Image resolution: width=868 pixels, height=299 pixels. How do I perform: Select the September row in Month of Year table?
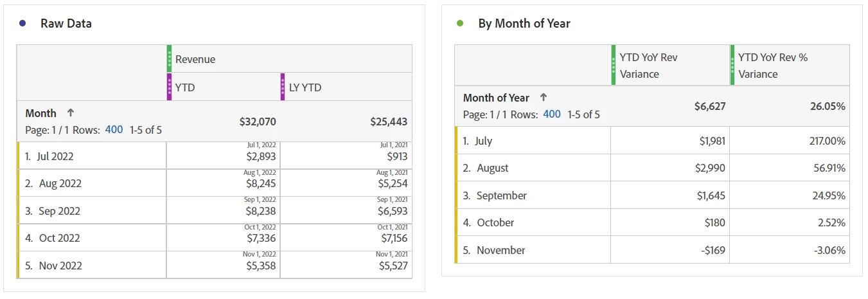click(501, 195)
